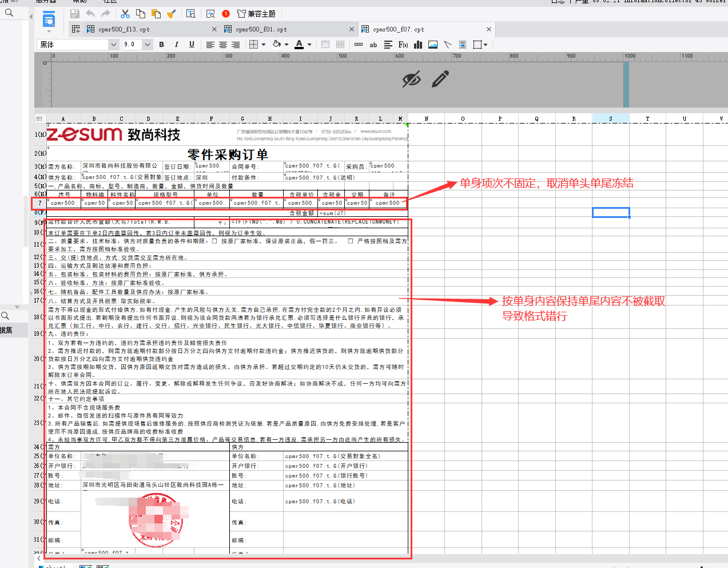This screenshot has height=568, width=728.
Task: Click the 采购员 label cell
Action: click(x=357, y=166)
